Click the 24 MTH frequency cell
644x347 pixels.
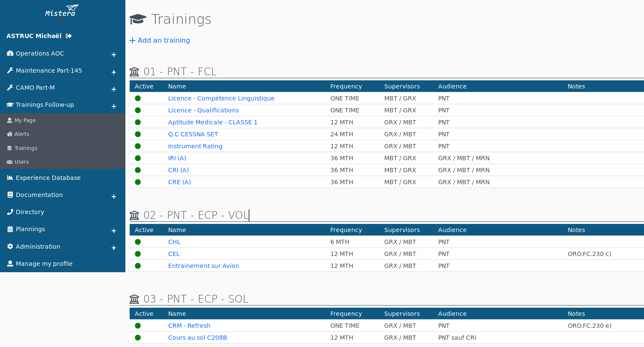[342, 134]
